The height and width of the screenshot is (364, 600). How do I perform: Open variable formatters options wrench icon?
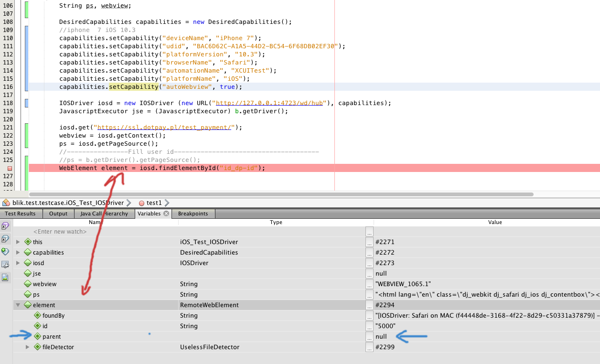click(5, 264)
